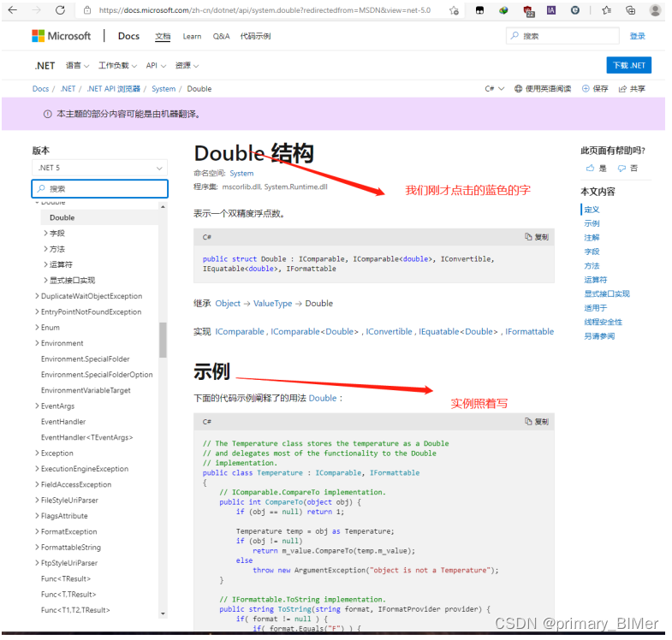
Task: Open the 工作负载 menu dropdown
Action: (117, 66)
